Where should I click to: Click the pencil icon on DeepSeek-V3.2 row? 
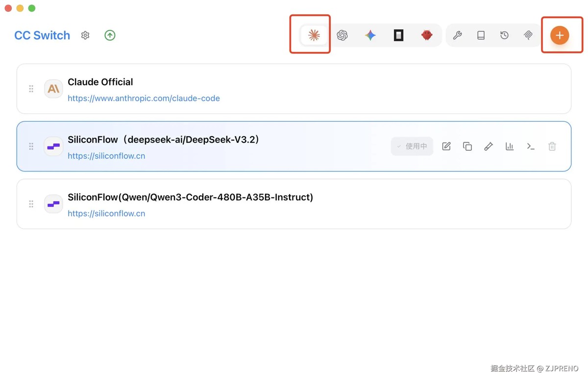pos(489,146)
